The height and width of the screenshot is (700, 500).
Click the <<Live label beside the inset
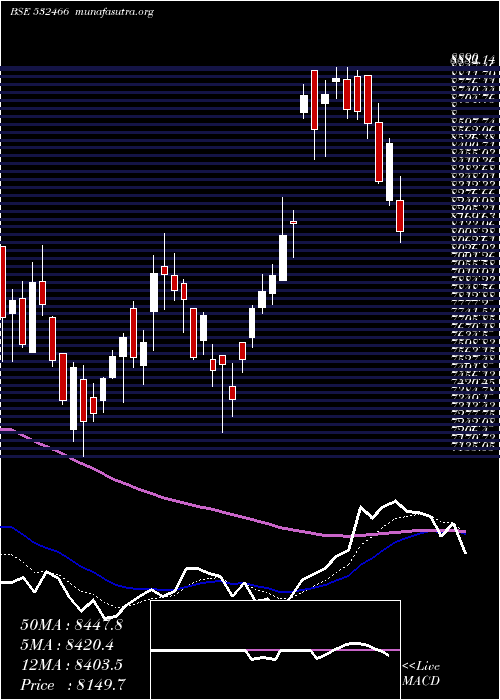coord(421,667)
